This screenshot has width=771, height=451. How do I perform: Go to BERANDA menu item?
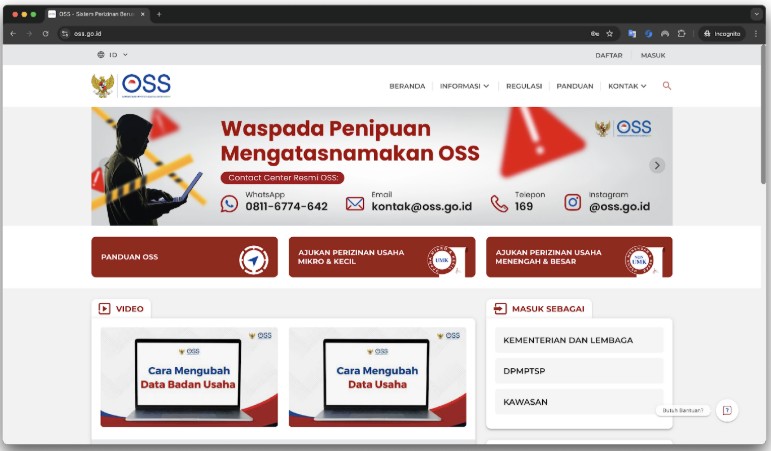click(407, 86)
